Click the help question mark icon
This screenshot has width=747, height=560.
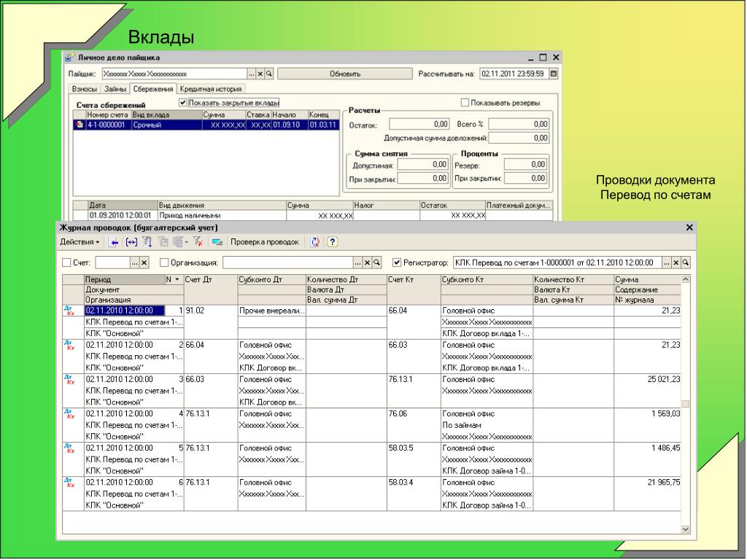[x=333, y=241]
